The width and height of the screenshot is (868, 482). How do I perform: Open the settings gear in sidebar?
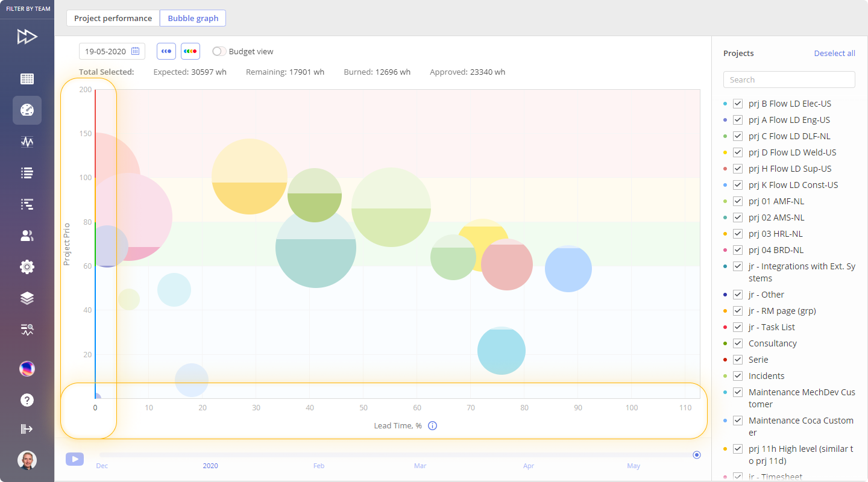click(x=27, y=267)
